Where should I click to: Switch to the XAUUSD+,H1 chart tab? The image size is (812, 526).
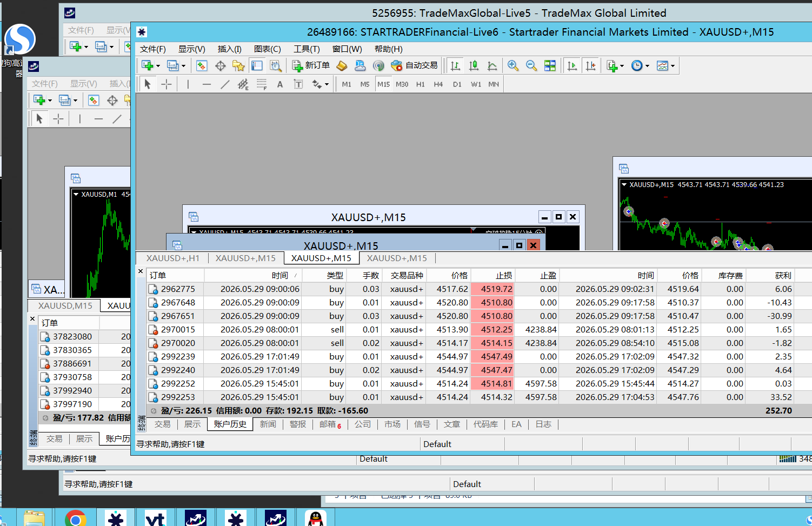(x=173, y=258)
